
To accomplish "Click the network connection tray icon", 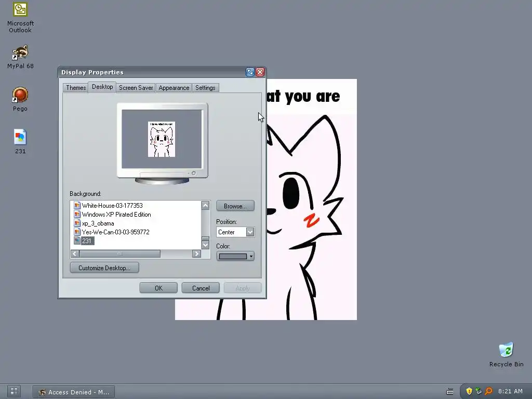I will coord(478,391).
